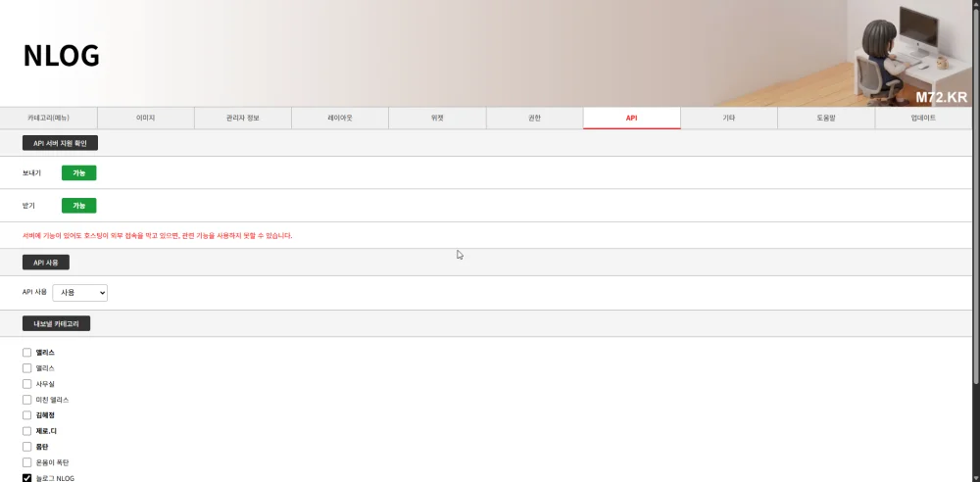Go to the 레이아웃 tab
This screenshot has height=482, width=980.
[x=340, y=119]
